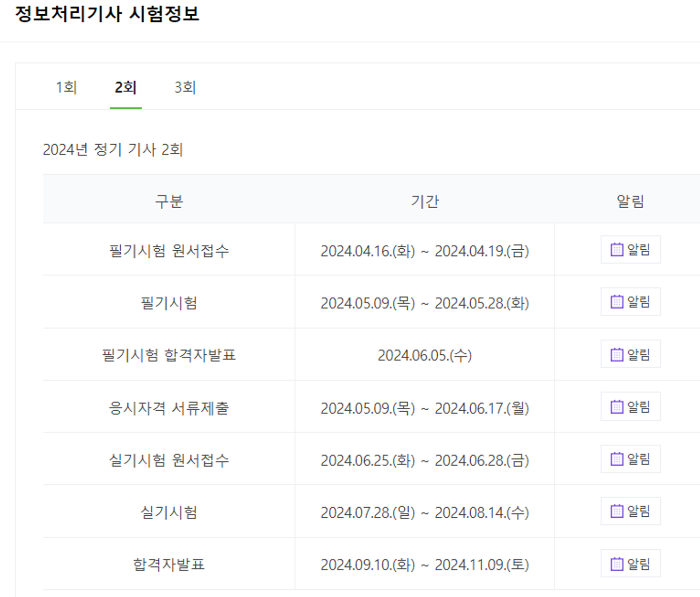Click the period 2024.05.09.(목) ~ 2024.06.17.(월)
700x597 pixels.
pos(425,408)
